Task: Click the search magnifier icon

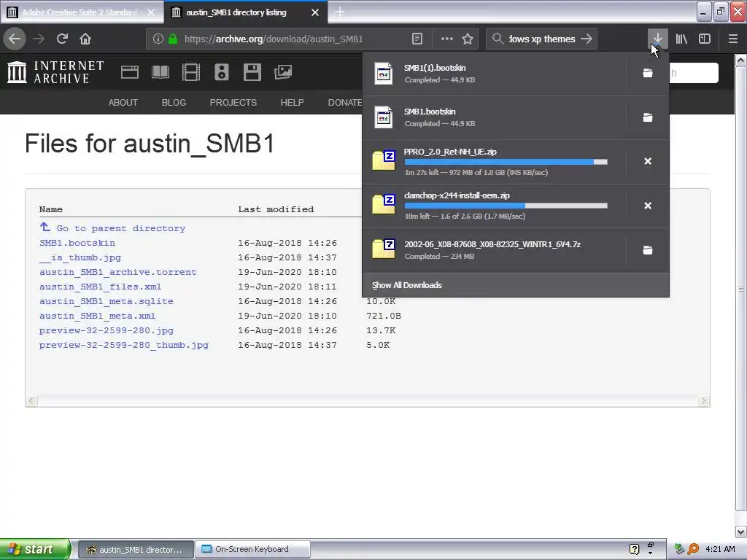Action: (498, 39)
